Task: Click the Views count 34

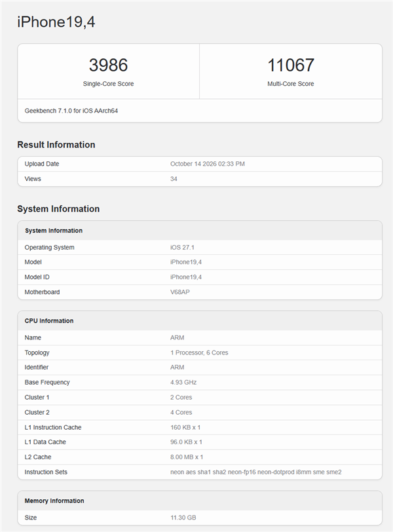Action: click(x=174, y=179)
